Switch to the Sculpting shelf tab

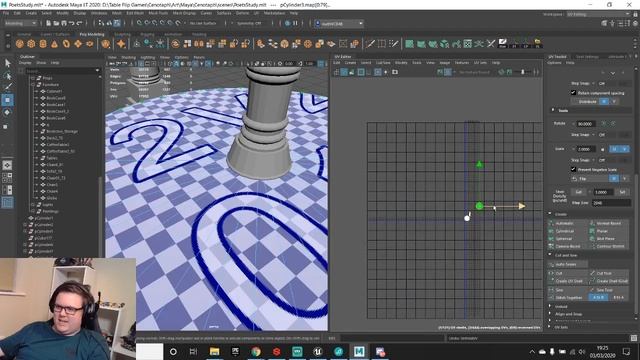pos(122,34)
